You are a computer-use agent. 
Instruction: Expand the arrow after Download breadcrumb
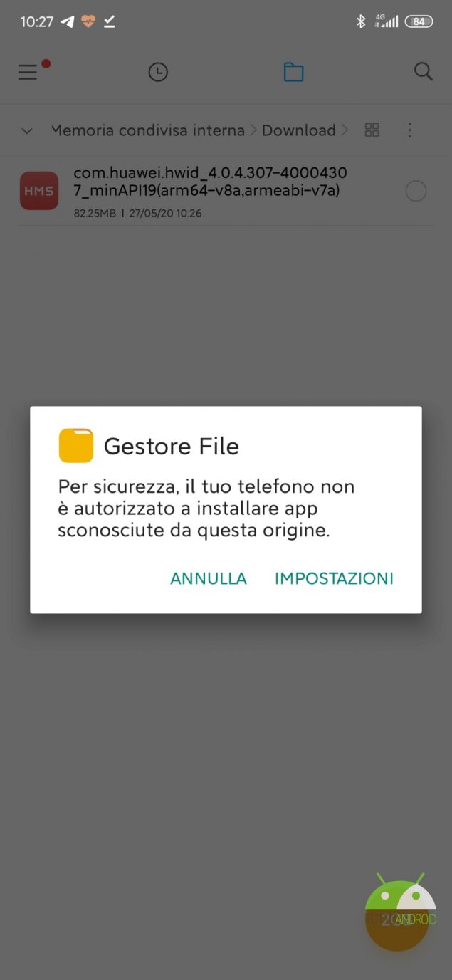point(345,130)
